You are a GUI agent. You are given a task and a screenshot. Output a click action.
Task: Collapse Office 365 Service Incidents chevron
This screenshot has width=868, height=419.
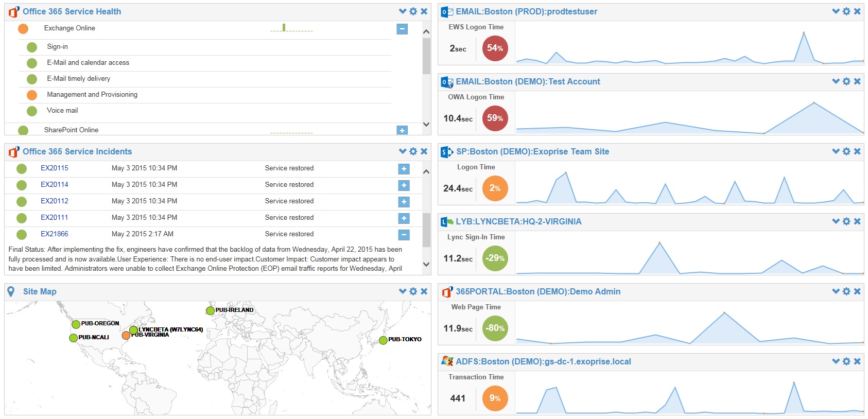point(403,151)
